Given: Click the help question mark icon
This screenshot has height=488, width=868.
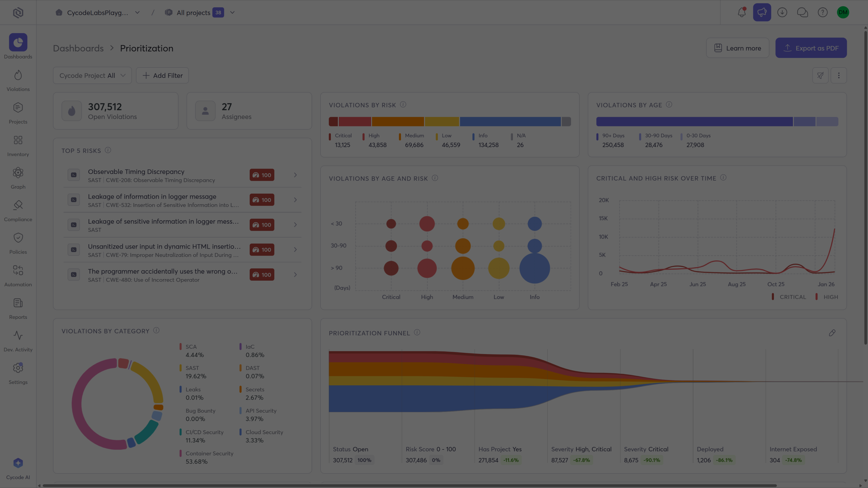Looking at the screenshot, I should click(822, 12).
